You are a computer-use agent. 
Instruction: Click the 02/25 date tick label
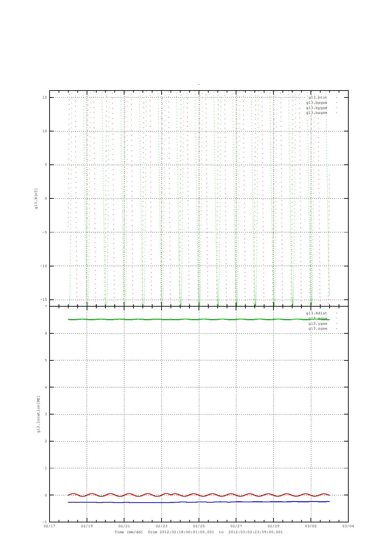click(x=199, y=526)
